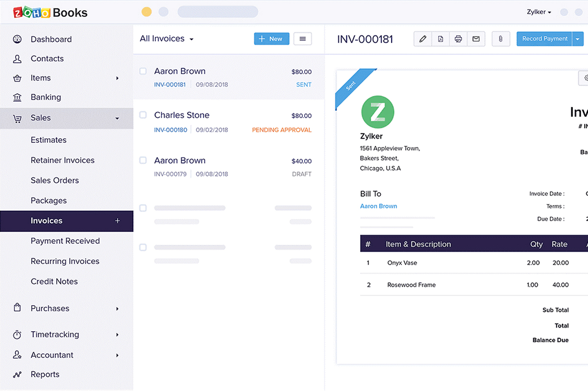The width and height of the screenshot is (588, 391).
Task: Click the yellow circle in top bar
Action: [147, 12]
